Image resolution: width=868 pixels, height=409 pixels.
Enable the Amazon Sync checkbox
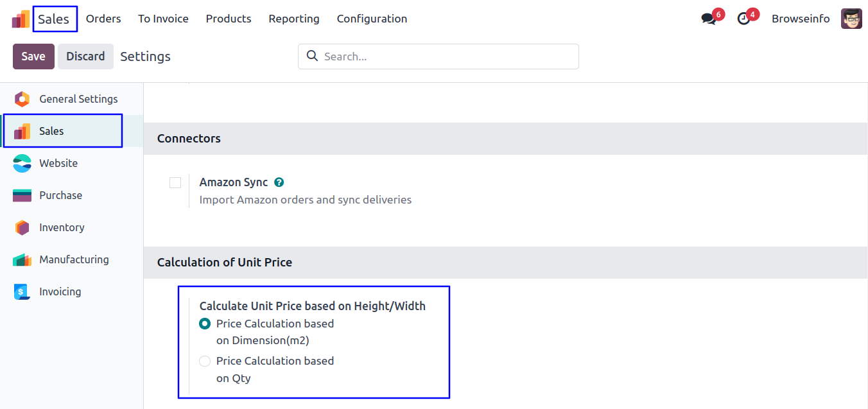tap(175, 182)
